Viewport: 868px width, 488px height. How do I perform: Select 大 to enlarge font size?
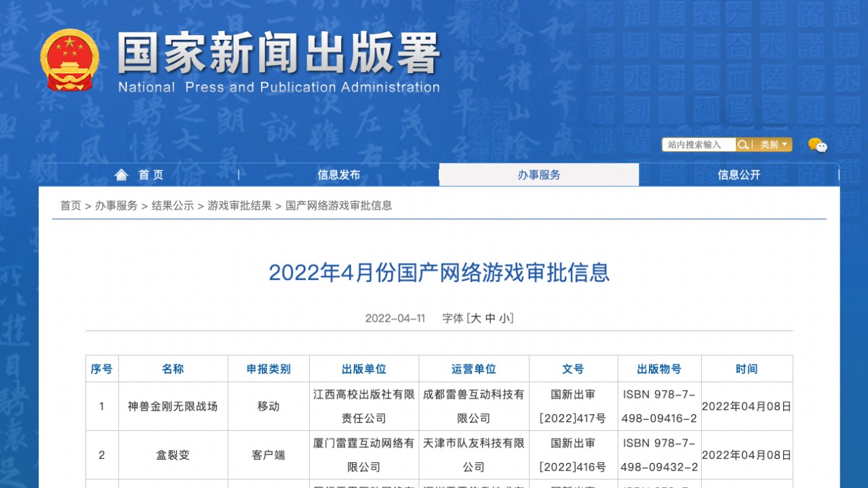pos(475,318)
